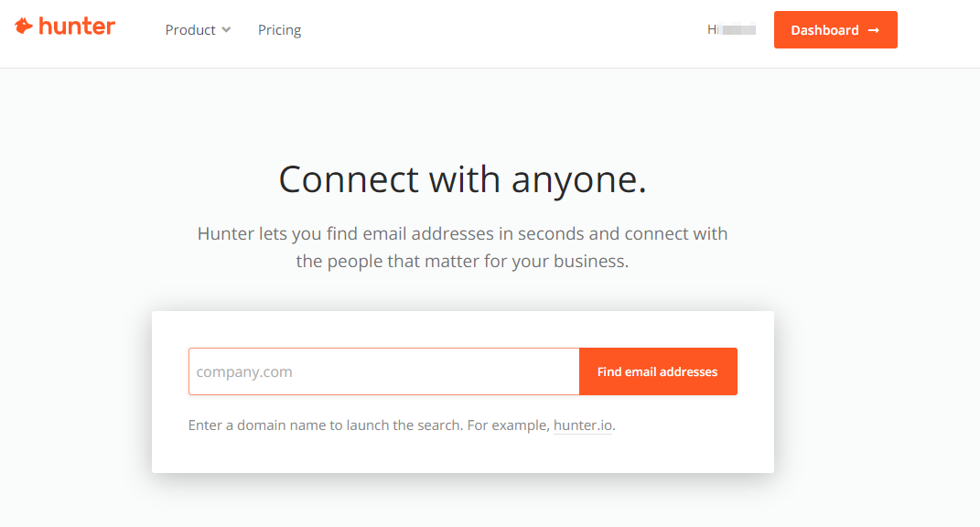The height and width of the screenshot is (527, 980).
Task: Go to the Pricing page
Action: (x=279, y=30)
